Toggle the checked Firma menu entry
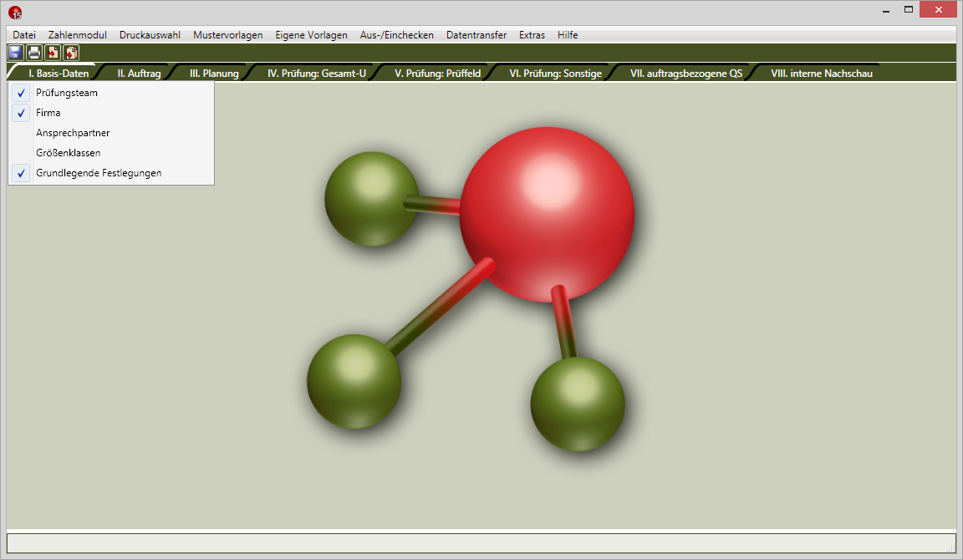This screenshot has height=560, width=963. [x=48, y=113]
